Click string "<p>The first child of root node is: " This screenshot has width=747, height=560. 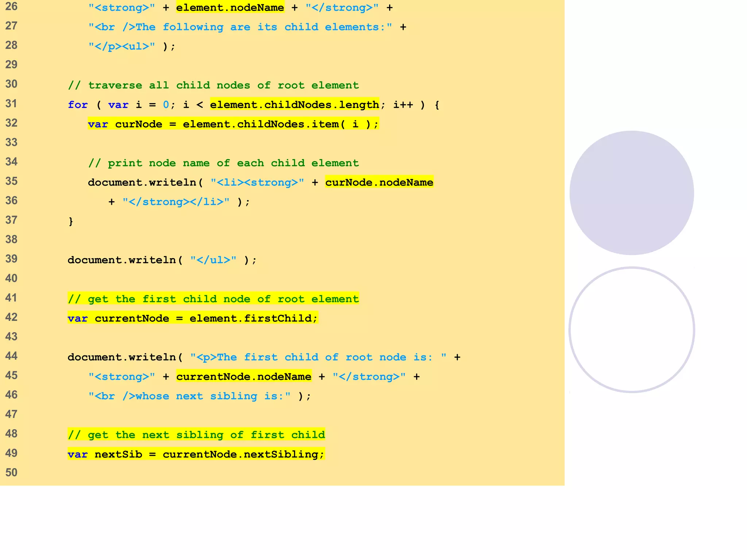(x=318, y=357)
